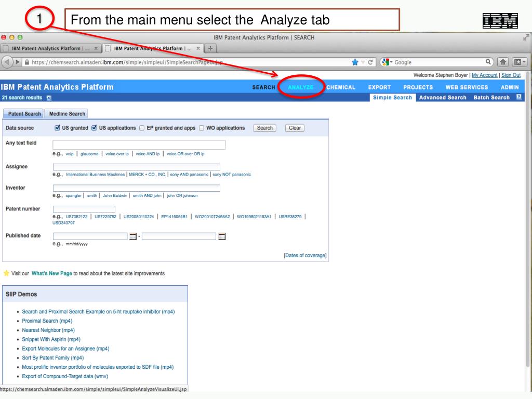Image resolution: width=532 pixels, height=399 pixels.
Task: Open the My Account link
Action: [x=484, y=75]
